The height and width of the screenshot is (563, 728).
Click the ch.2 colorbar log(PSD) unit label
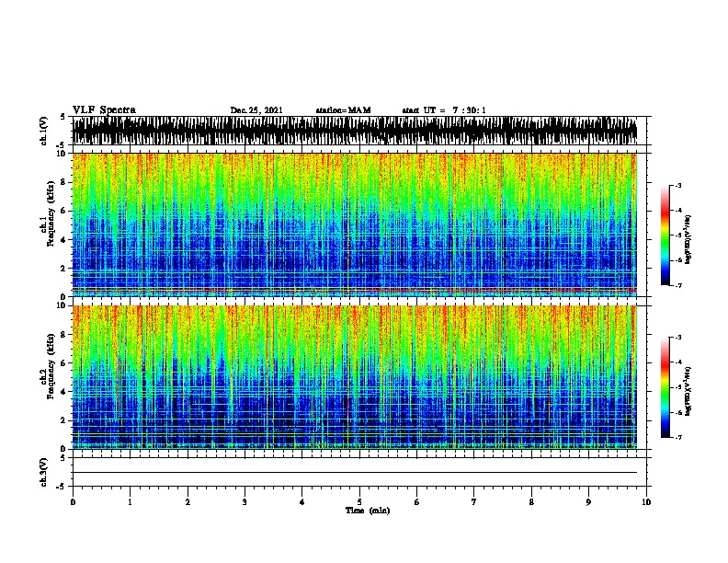[x=688, y=392]
